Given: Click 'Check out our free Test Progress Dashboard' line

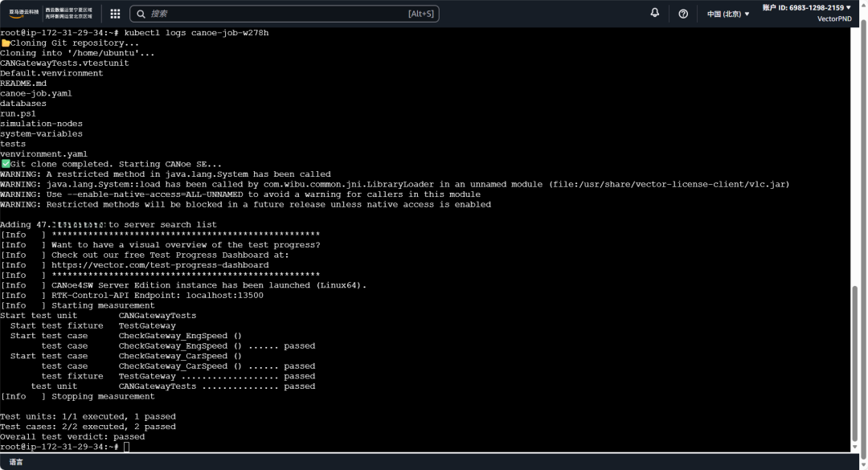Looking at the screenshot, I should pyautogui.click(x=145, y=255).
